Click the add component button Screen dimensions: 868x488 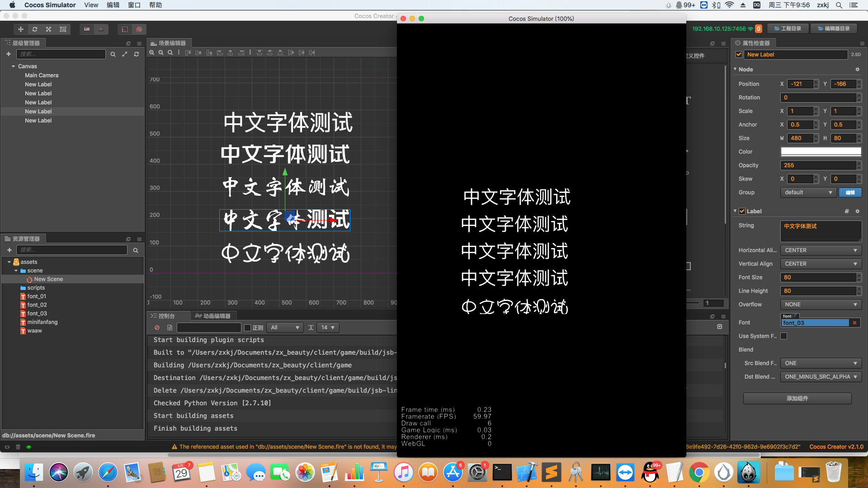pyautogui.click(x=797, y=399)
